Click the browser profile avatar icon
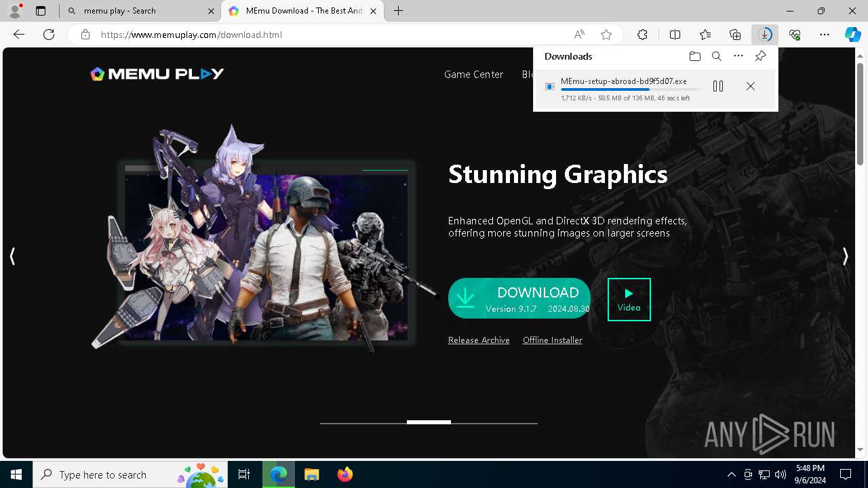This screenshot has width=868, height=488. click(14, 11)
